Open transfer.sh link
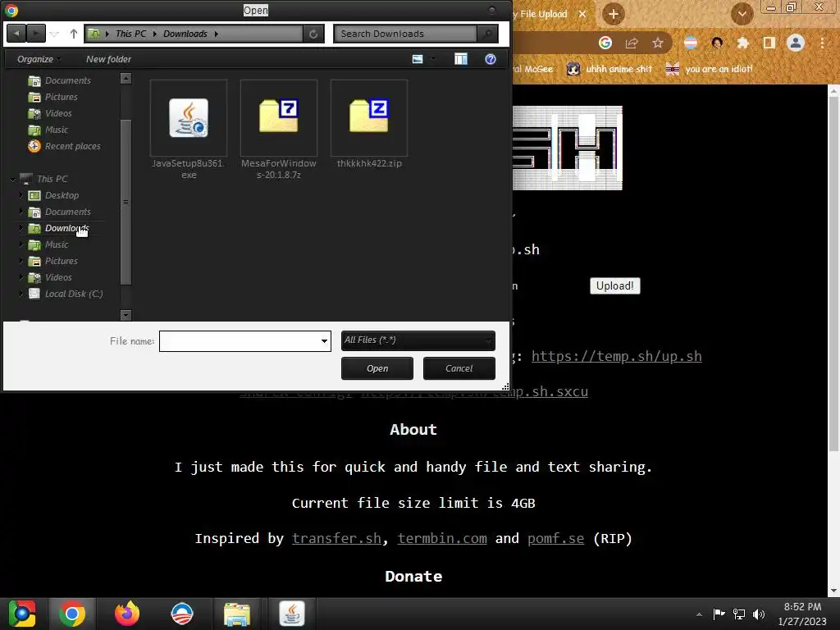The image size is (840, 630). [x=336, y=538]
